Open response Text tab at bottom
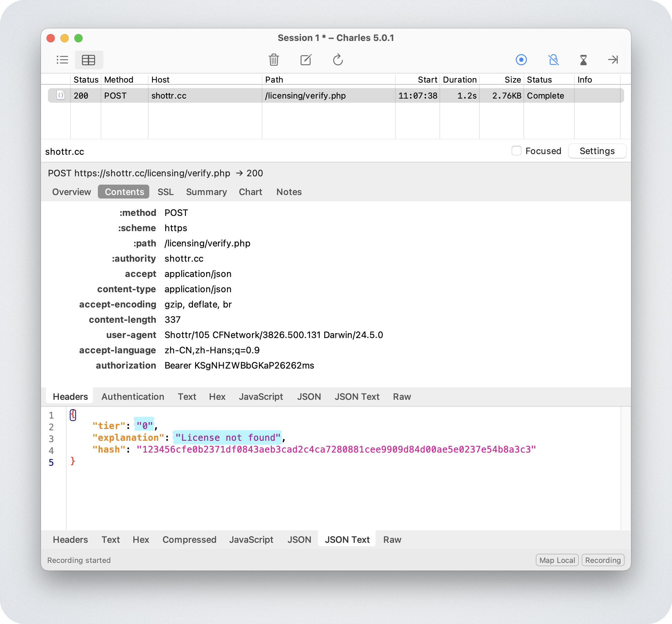Viewport: 672px width, 624px height. [x=111, y=540]
